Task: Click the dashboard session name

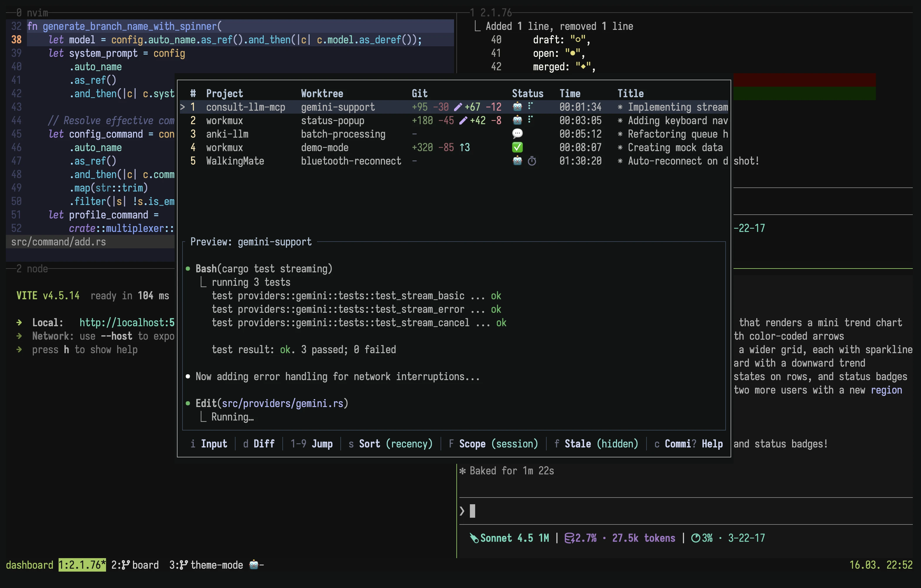Action: coord(30,565)
